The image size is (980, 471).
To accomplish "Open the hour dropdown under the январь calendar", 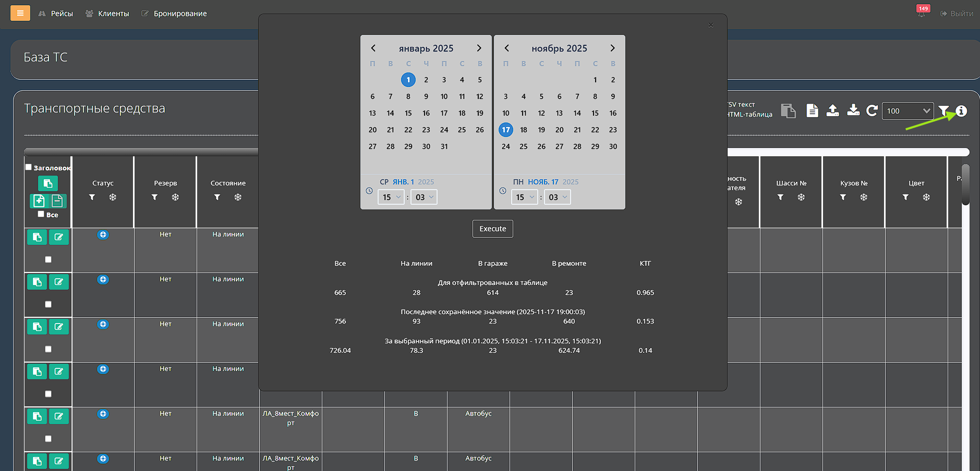I will pos(391,197).
